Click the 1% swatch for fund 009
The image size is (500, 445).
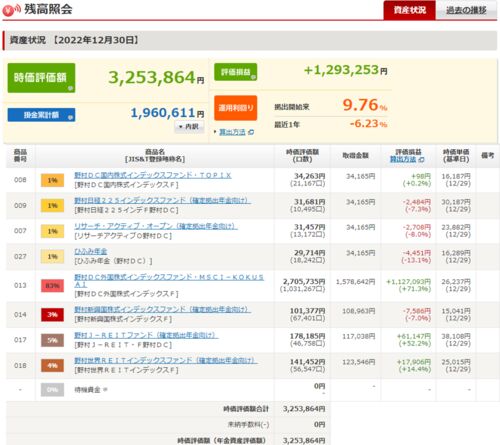coord(52,206)
